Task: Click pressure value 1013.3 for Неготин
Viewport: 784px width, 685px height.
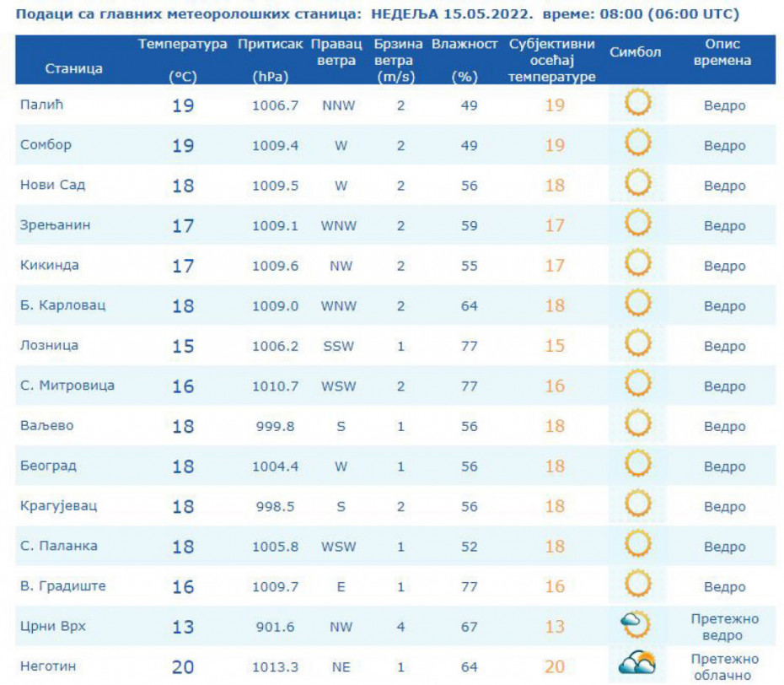Action: pyautogui.click(x=276, y=667)
